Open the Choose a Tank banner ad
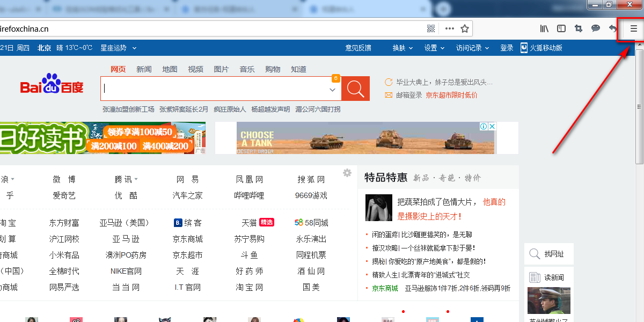Viewport: 644px width, 322px height. [365, 138]
